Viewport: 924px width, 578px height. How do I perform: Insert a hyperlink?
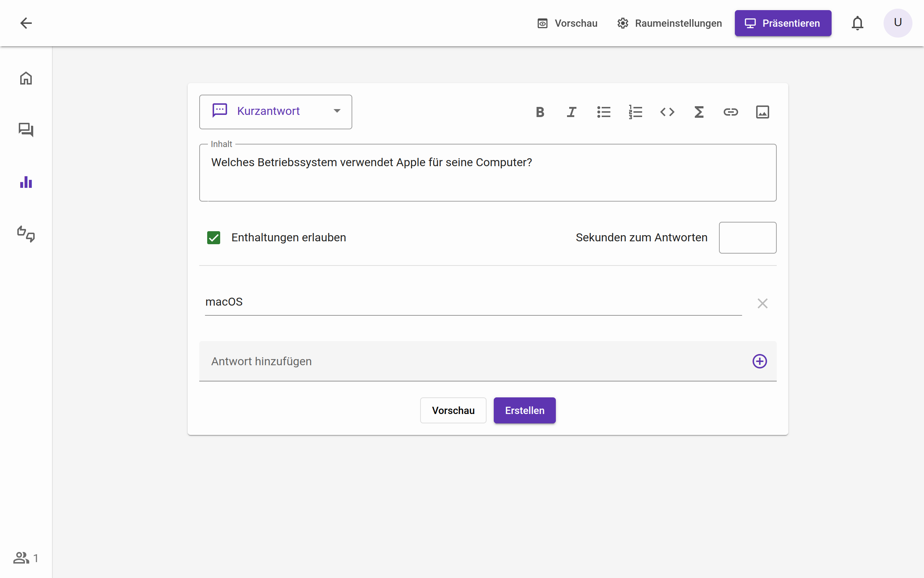731,112
